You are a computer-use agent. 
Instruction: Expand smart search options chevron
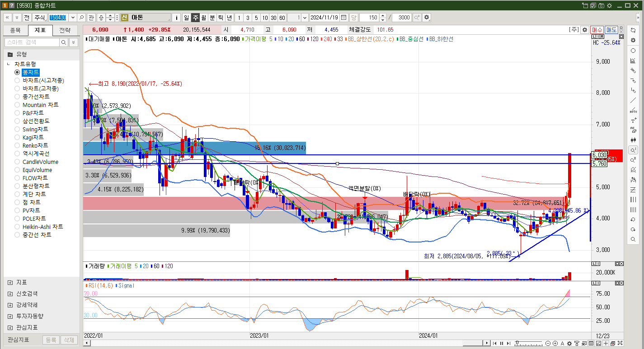pos(73,42)
